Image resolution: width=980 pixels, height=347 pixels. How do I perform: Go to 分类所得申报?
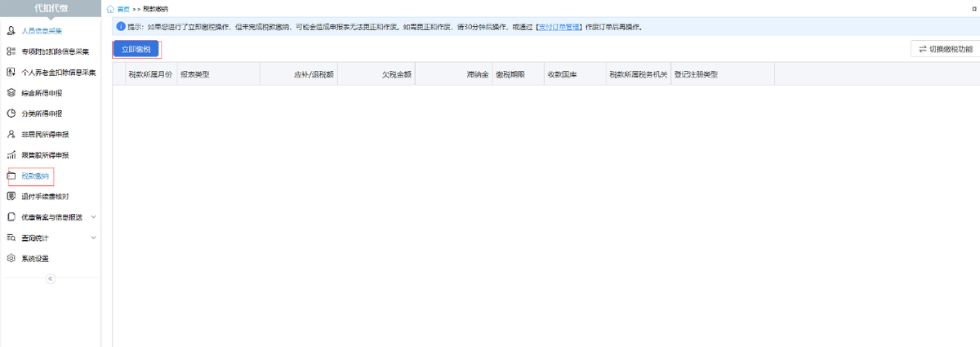point(41,113)
